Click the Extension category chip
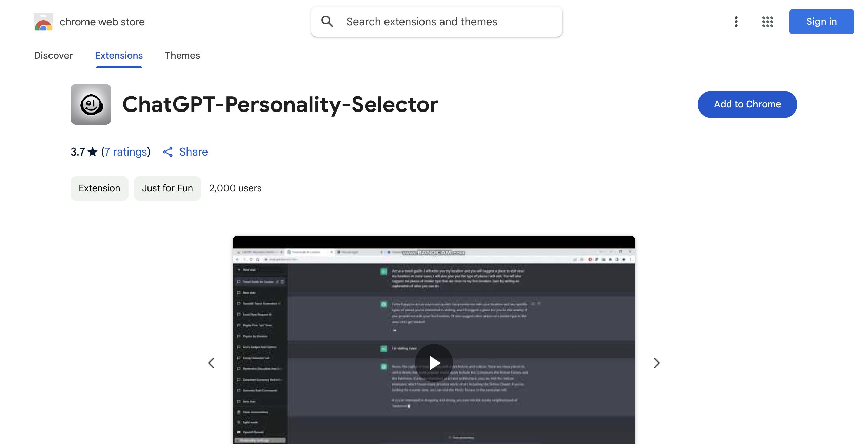 tap(99, 188)
